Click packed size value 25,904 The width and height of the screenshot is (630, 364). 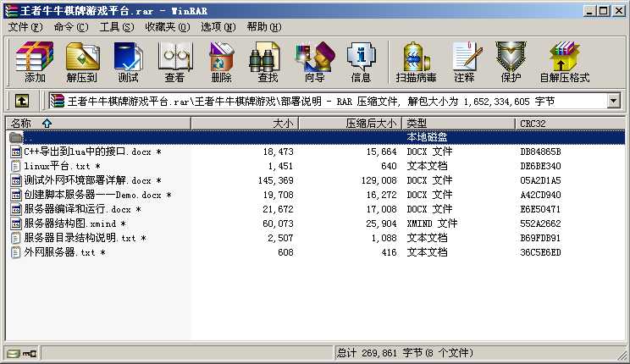(381, 223)
